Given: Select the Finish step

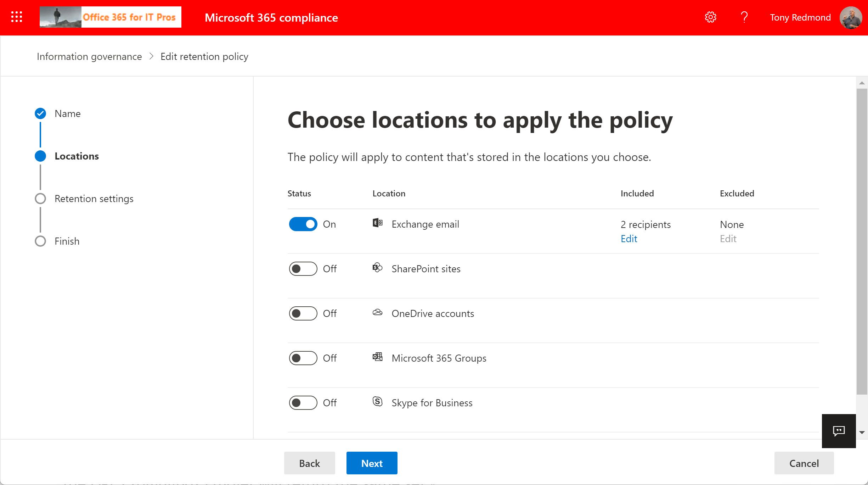Looking at the screenshot, I should click(x=67, y=241).
